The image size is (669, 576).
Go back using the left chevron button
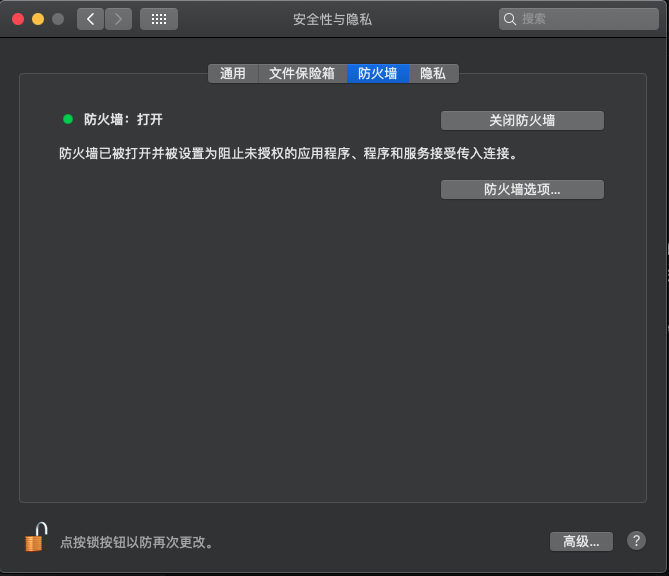click(91, 19)
